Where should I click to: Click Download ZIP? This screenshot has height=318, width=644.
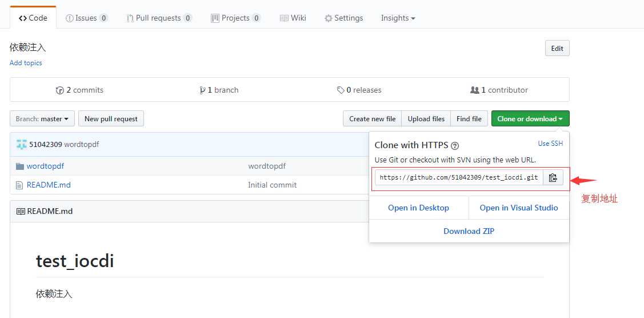click(x=469, y=231)
